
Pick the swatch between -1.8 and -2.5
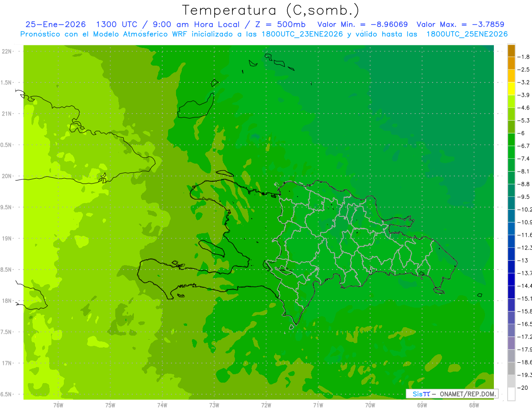click(511, 63)
